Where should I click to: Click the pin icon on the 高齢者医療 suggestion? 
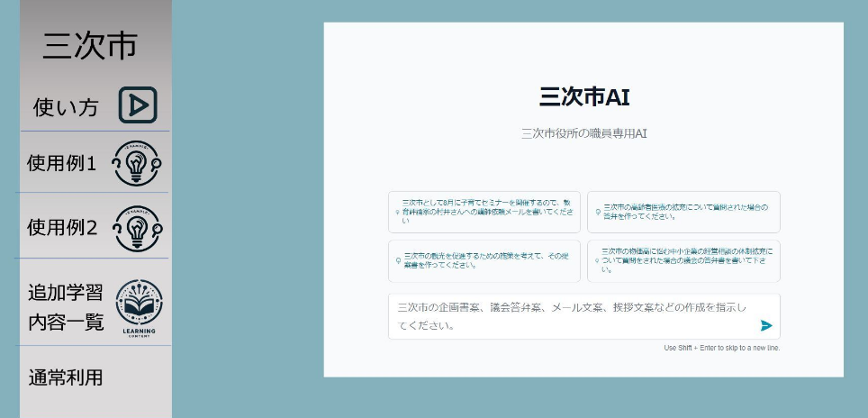point(596,213)
